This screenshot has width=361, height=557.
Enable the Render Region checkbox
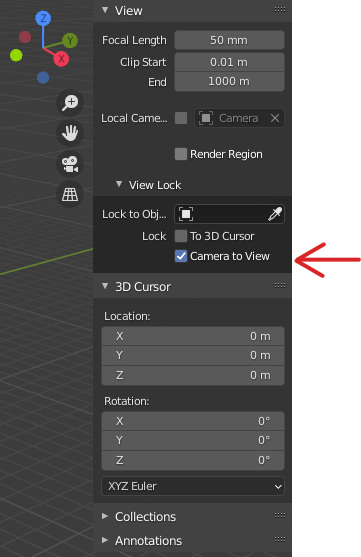[181, 154]
